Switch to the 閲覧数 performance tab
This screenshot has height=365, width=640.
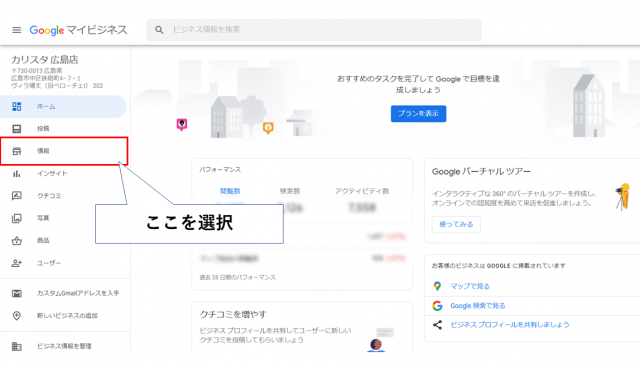[x=230, y=191]
